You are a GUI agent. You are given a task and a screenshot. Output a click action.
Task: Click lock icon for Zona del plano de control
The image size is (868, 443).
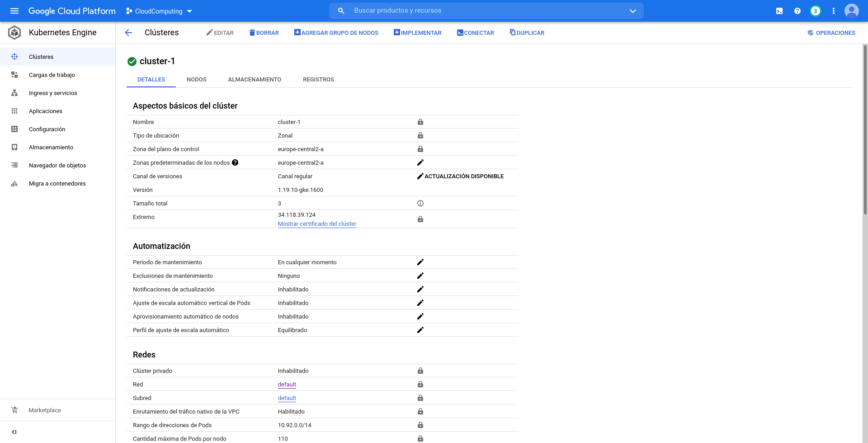pyautogui.click(x=420, y=149)
